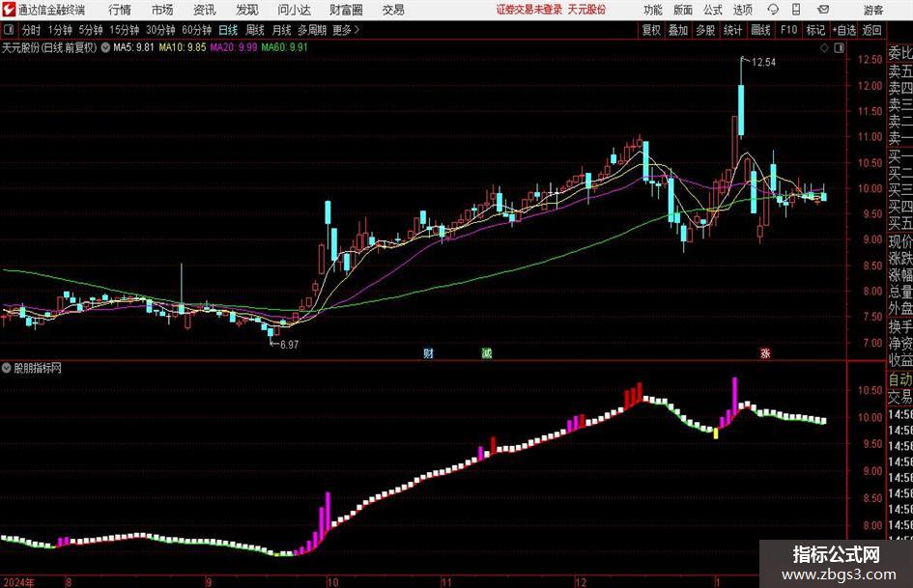Click the 画线 drawing tool button
Viewport: 913px width, 588px height.
click(761, 30)
